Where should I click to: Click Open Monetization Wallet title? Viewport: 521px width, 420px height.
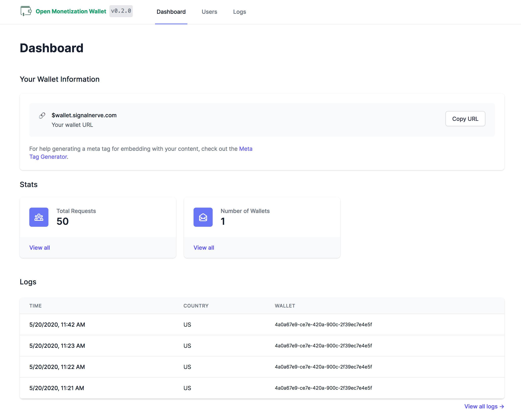pyautogui.click(x=71, y=11)
